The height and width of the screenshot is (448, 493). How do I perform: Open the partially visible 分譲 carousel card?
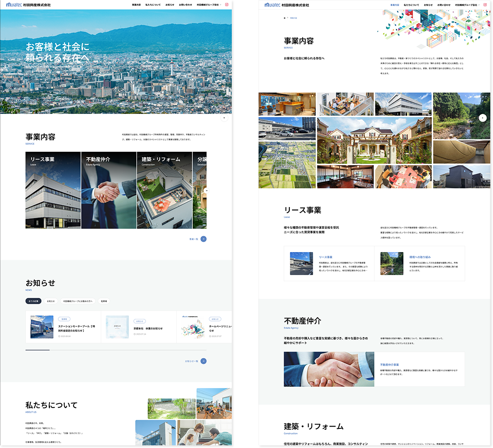point(200,190)
